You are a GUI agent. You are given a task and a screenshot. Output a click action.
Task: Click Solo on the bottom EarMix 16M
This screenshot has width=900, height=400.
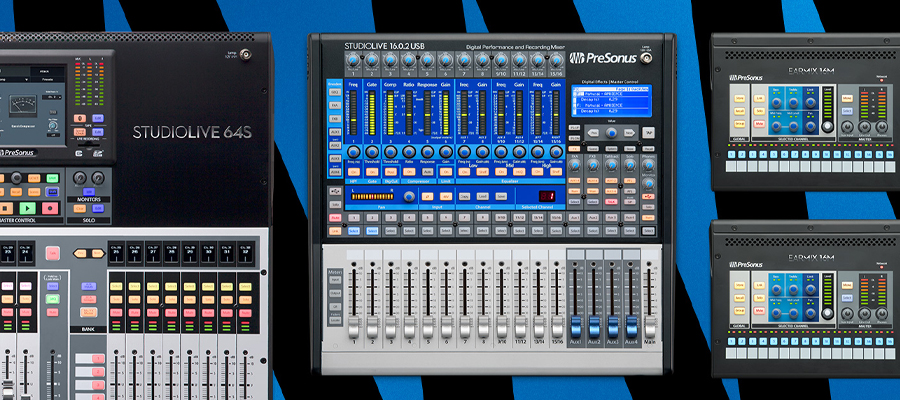pyautogui.click(x=759, y=298)
